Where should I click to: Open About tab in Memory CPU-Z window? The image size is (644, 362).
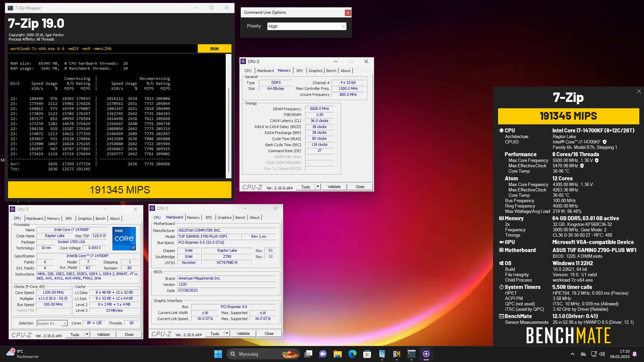pyautogui.click(x=345, y=71)
